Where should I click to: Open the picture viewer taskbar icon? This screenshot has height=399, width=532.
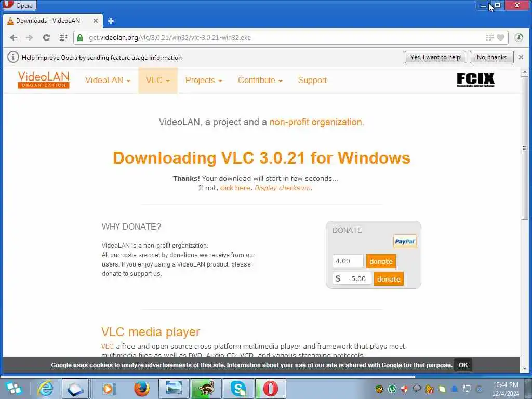click(x=174, y=389)
